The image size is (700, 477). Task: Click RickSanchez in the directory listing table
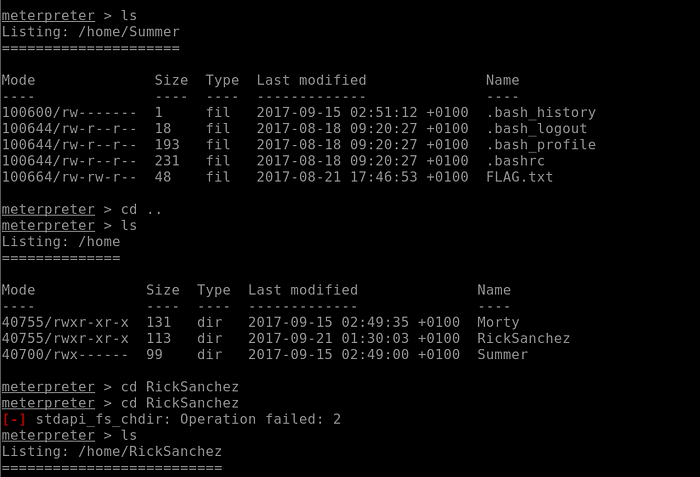pos(523,338)
